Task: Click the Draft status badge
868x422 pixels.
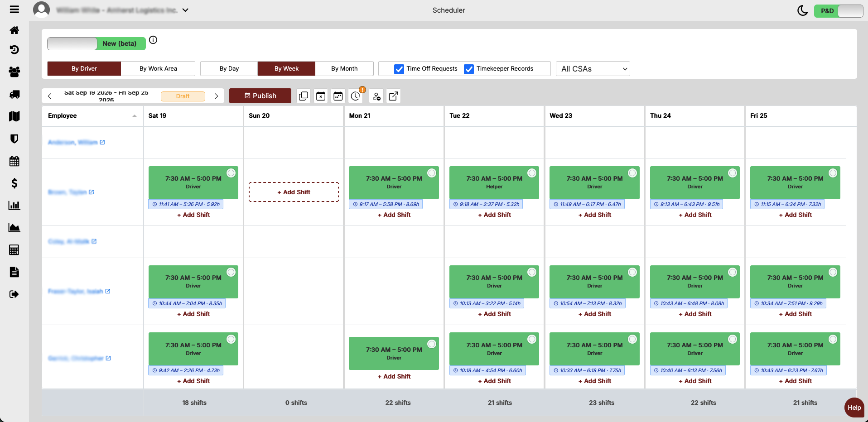Action: (x=183, y=96)
